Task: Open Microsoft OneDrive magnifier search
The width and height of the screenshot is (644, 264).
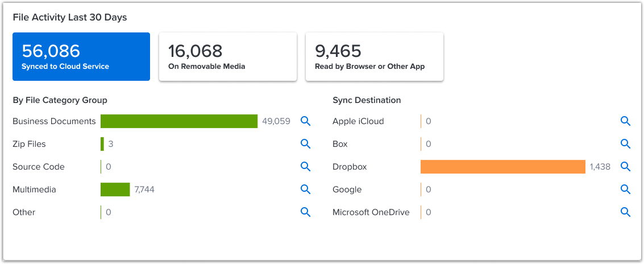Action: (625, 212)
